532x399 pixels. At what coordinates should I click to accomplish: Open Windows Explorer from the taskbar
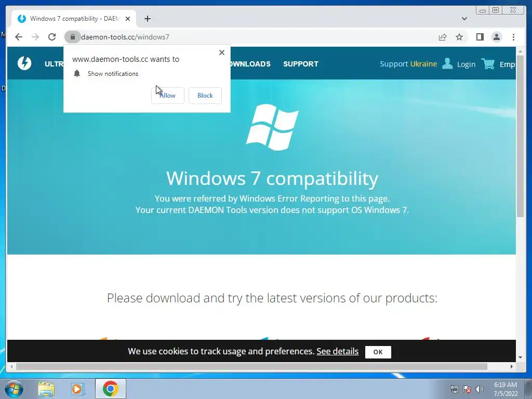pyautogui.click(x=46, y=389)
